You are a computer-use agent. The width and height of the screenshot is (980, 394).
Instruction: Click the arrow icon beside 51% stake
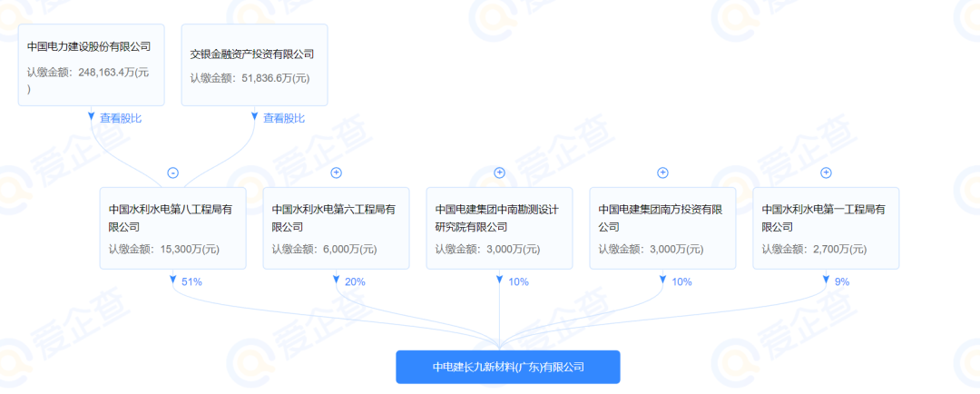coord(172,281)
